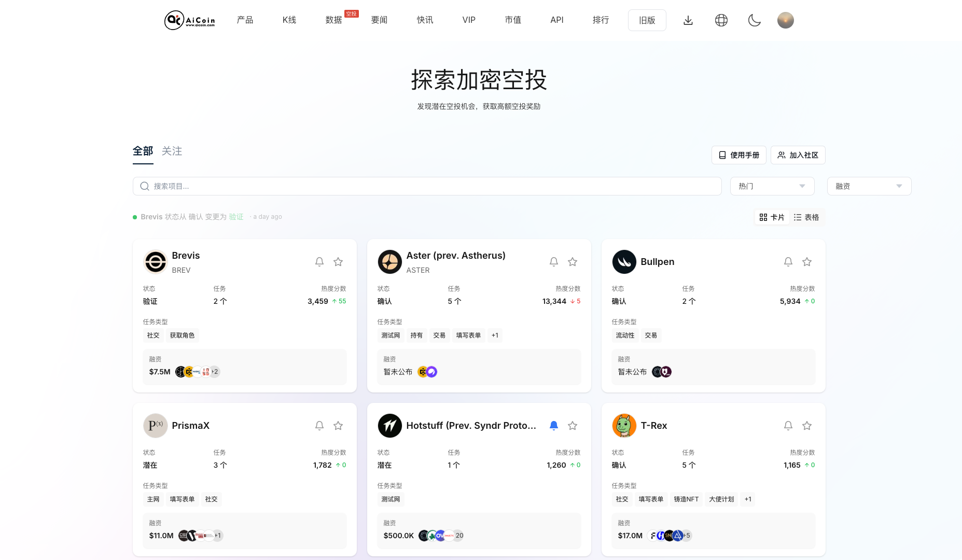Click the 加入社区 button
This screenshot has width=962, height=560.
[x=798, y=155]
